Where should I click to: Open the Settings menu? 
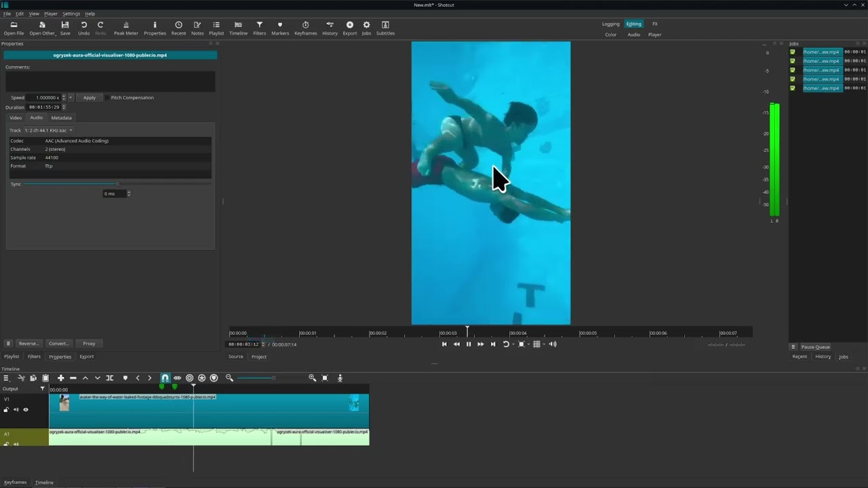71,14
